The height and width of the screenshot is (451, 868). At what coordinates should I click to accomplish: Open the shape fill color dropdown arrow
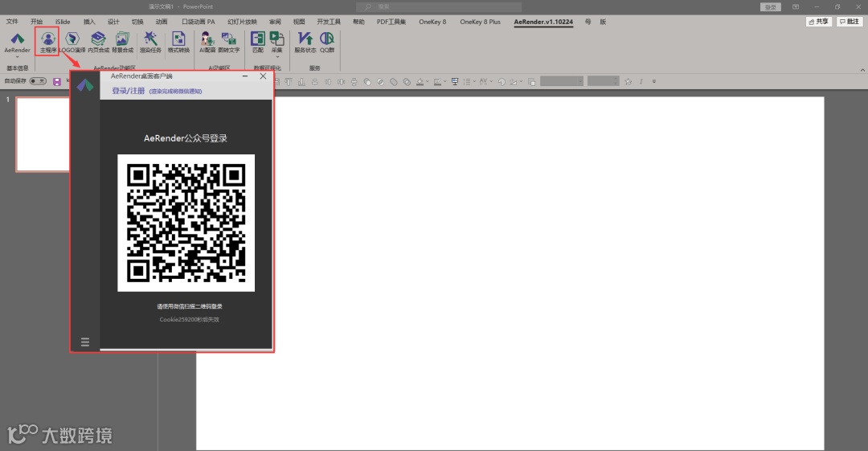(x=428, y=81)
